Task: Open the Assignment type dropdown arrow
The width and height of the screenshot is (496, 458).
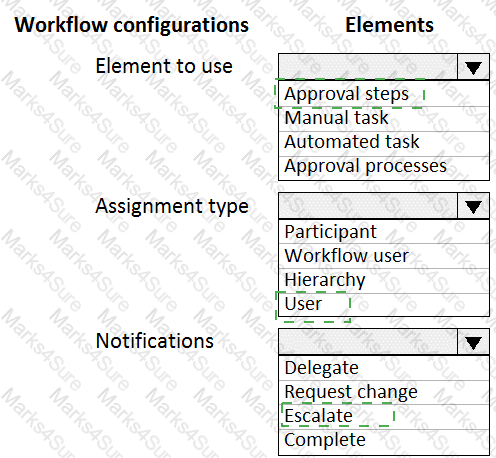Action: click(473, 206)
